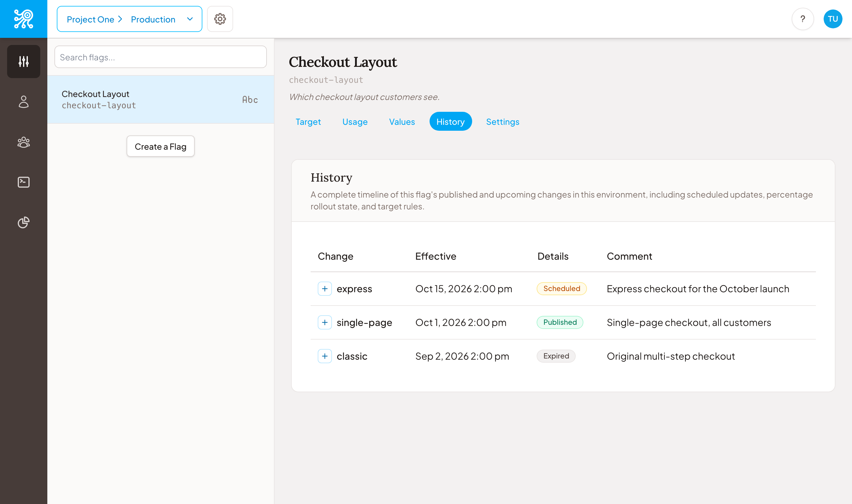Open project settings gear icon
This screenshot has width=852, height=504.
point(220,19)
